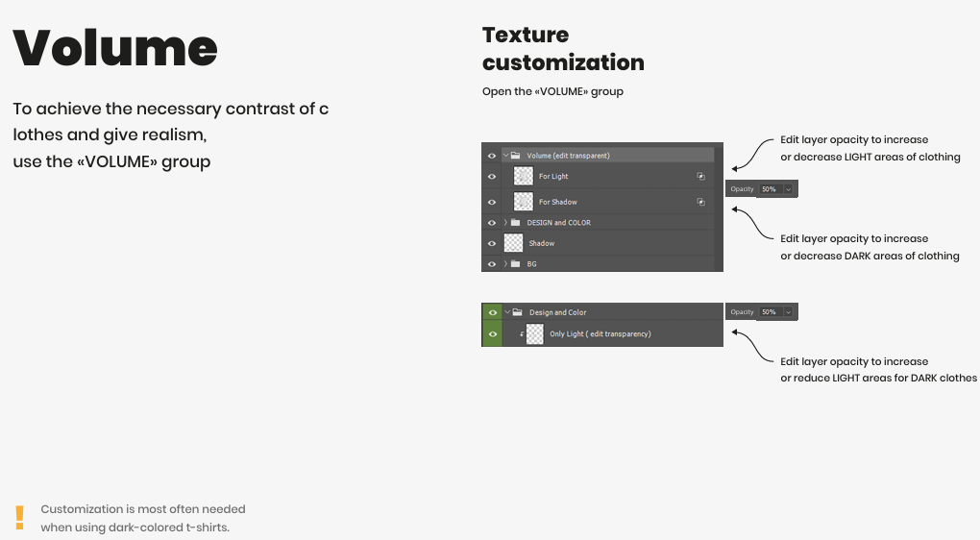This screenshot has width=980, height=540.
Task: Open the upper Opacity 50% dropdown arrow
Action: [788, 188]
